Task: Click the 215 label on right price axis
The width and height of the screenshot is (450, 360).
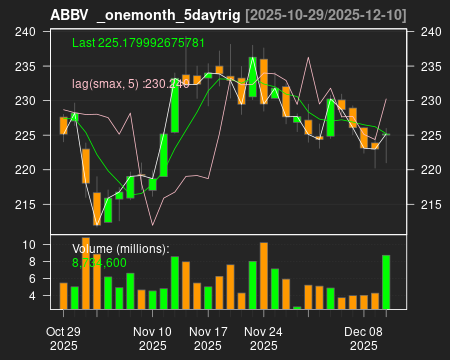Action: coord(431,204)
